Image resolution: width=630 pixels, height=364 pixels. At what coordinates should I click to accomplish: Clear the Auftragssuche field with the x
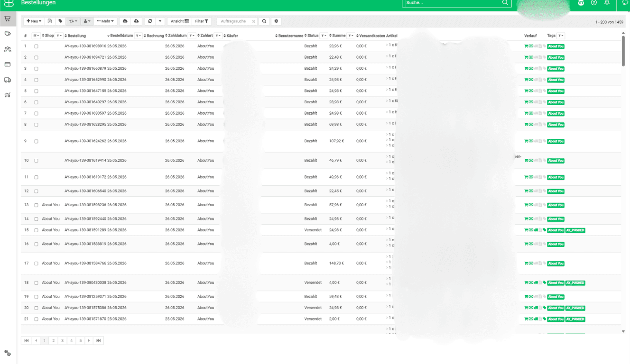point(253,21)
